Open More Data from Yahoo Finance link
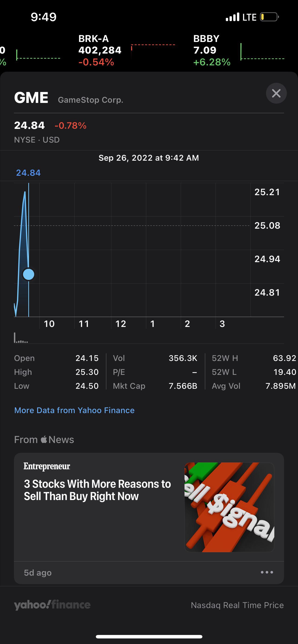Screen dimensions: 298x644 pyautogui.click(x=74, y=410)
